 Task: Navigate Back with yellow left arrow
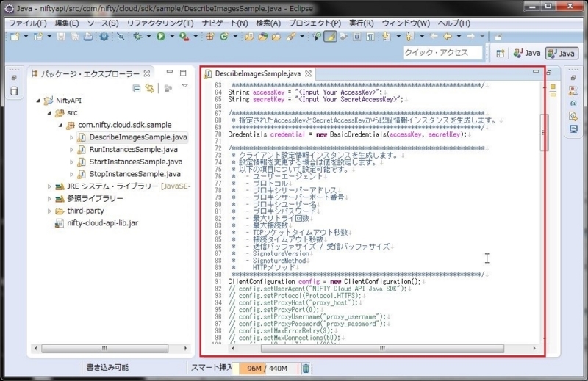tap(447, 37)
